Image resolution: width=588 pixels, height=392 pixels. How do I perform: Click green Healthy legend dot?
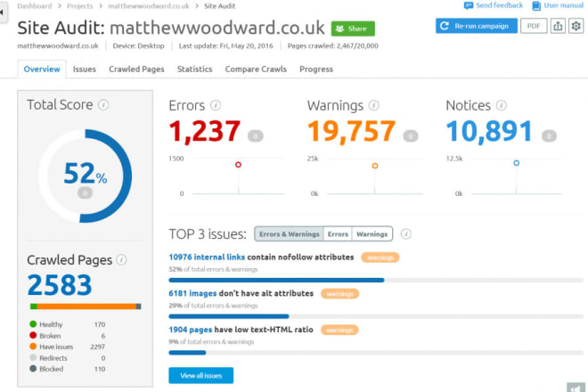click(33, 323)
